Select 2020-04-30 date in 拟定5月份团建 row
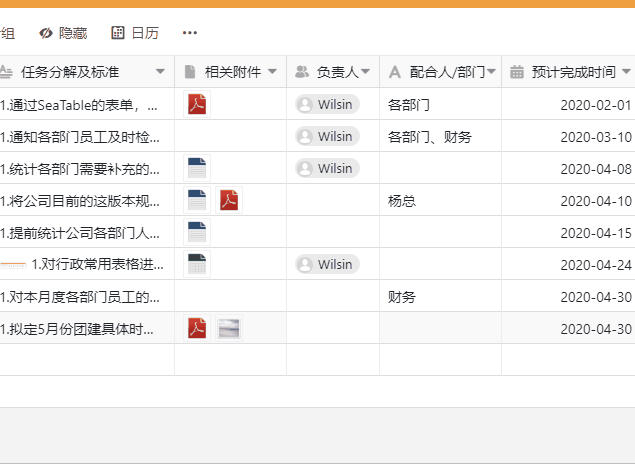This screenshot has height=464, width=635. pos(569,328)
